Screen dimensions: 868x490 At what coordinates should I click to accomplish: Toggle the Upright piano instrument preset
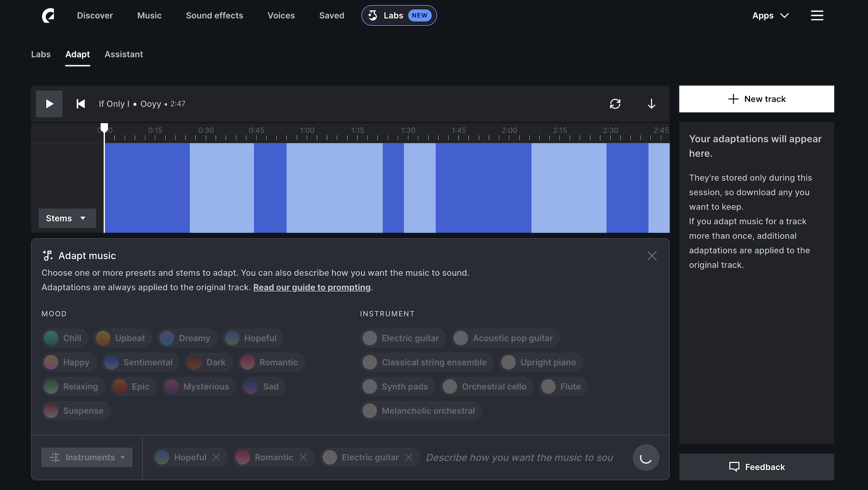click(541, 362)
